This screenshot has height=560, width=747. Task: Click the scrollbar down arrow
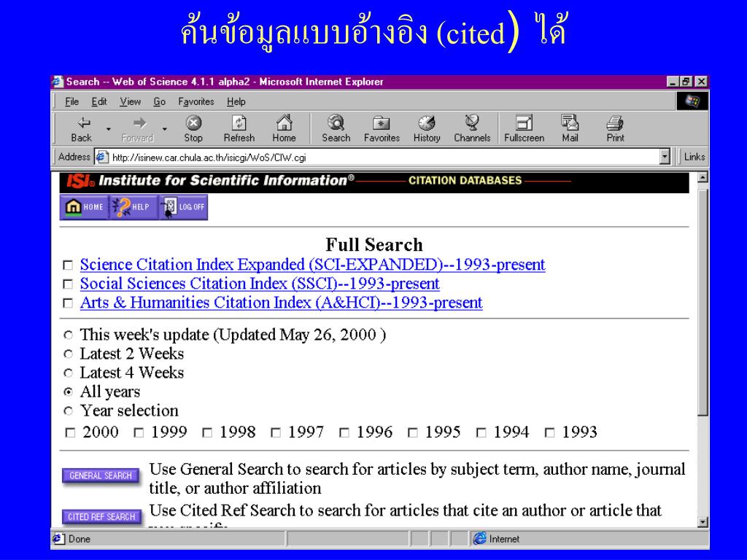[703, 522]
